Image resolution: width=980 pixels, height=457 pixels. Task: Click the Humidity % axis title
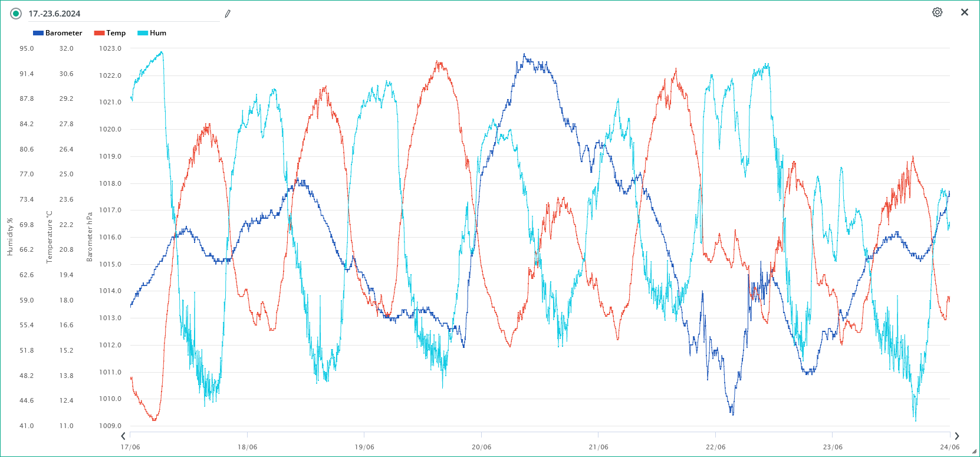(x=10, y=237)
